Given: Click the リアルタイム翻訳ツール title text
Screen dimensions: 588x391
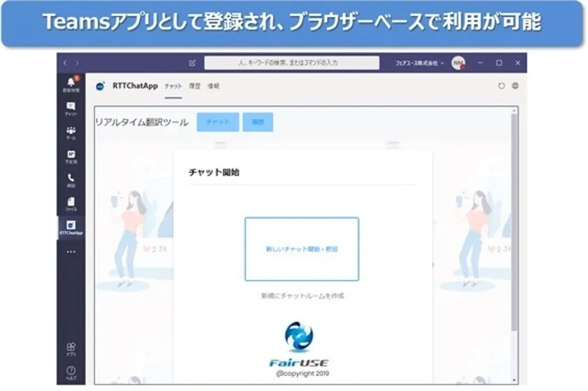Looking at the screenshot, I should click(x=141, y=122).
